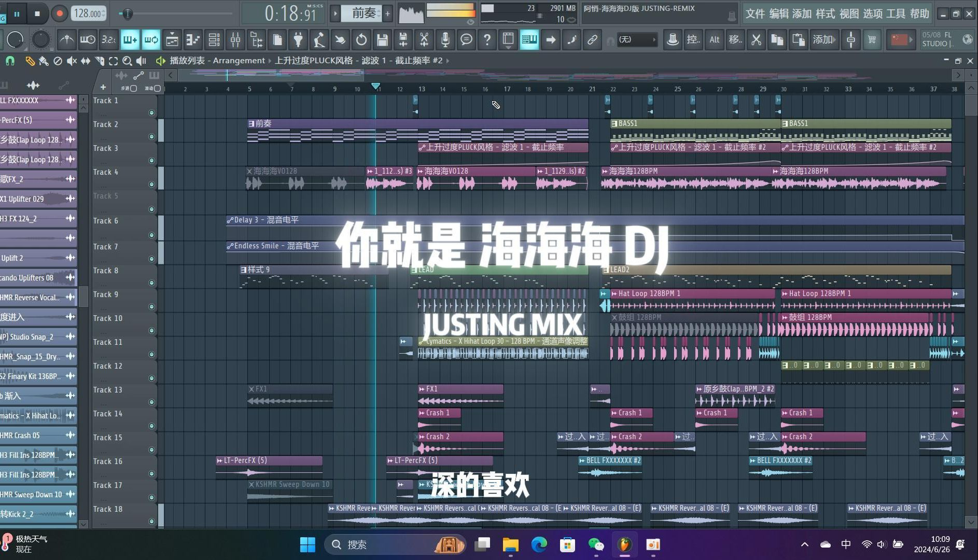Click the tempo tapper icon
The height and width of the screenshot is (560, 978).
point(319,39)
